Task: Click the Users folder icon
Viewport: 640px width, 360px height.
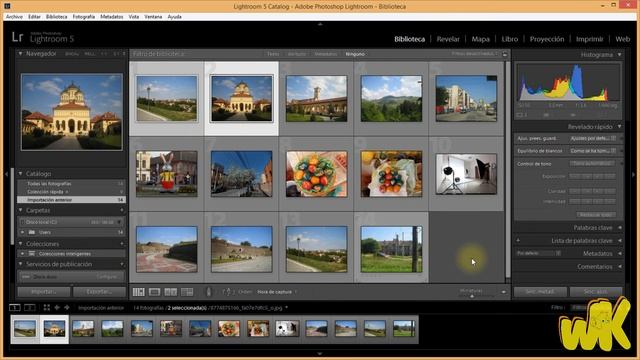Action: tap(32, 232)
